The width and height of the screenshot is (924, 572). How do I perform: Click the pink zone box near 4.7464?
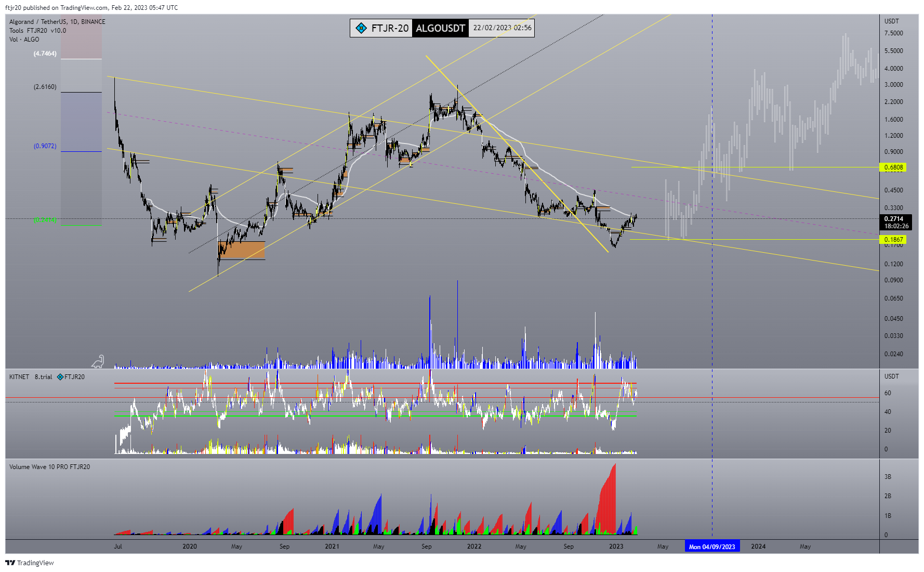81,37
